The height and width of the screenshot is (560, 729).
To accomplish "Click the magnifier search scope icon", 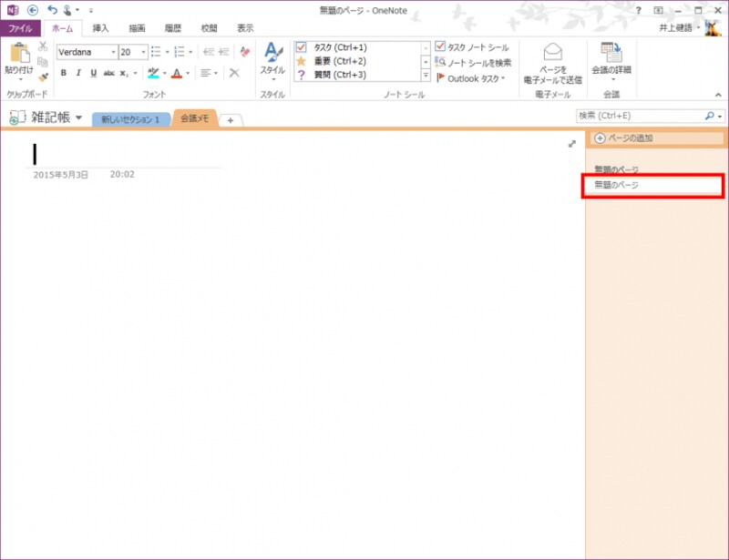I will click(x=710, y=116).
